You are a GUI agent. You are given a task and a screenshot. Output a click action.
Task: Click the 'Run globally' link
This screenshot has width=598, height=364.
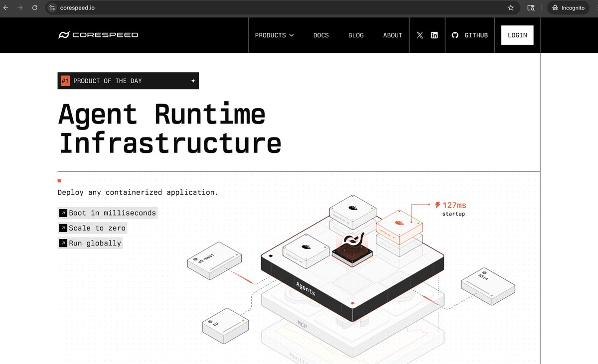tap(90, 243)
